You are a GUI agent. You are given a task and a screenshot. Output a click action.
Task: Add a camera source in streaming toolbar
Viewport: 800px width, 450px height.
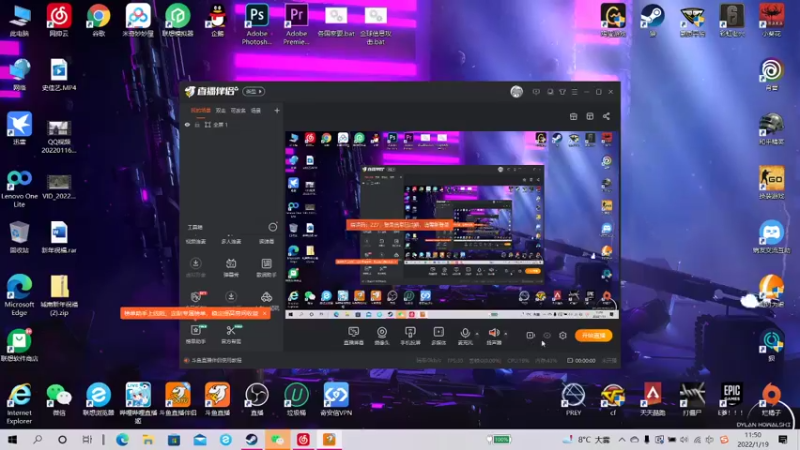[382, 336]
